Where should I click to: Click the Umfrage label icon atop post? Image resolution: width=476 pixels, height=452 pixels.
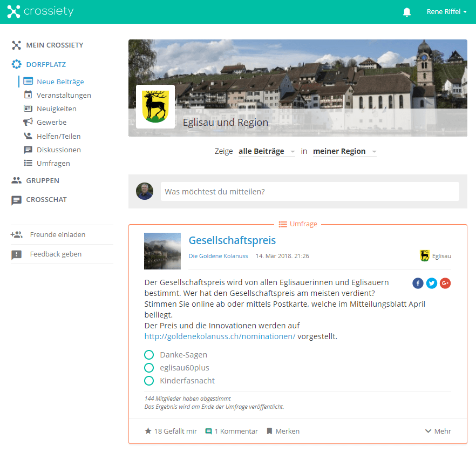(x=283, y=224)
